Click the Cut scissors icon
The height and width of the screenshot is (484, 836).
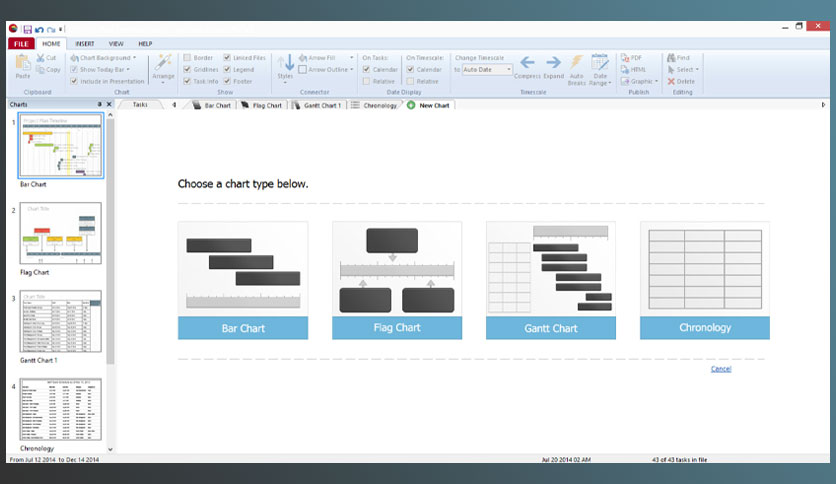pyautogui.click(x=41, y=58)
